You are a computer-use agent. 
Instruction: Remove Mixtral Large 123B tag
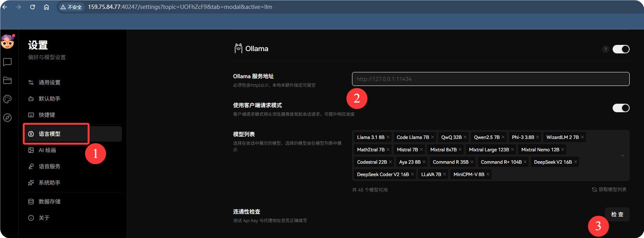pyautogui.click(x=512, y=150)
